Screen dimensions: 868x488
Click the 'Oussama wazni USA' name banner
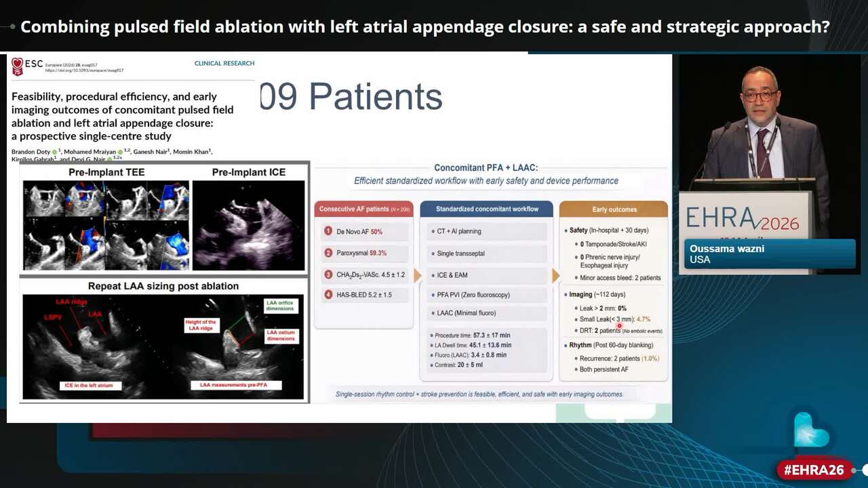coord(770,254)
